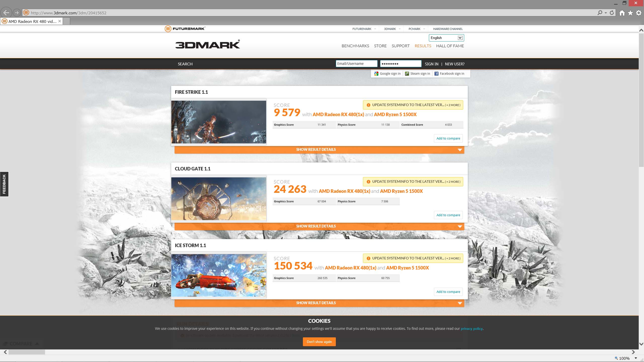The width and height of the screenshot is (644, 362).
Task: Open the Store menu
Action: [x=380, y=46]
